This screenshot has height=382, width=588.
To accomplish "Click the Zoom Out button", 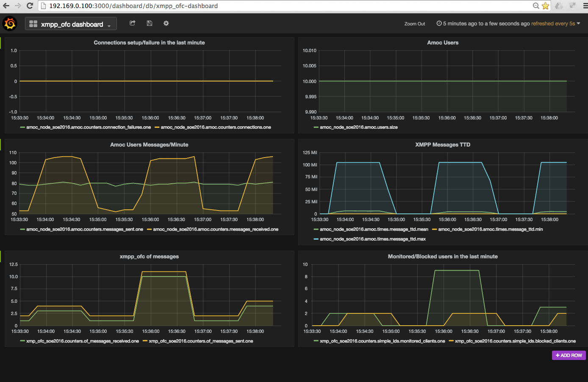I will tap(415, 24).
